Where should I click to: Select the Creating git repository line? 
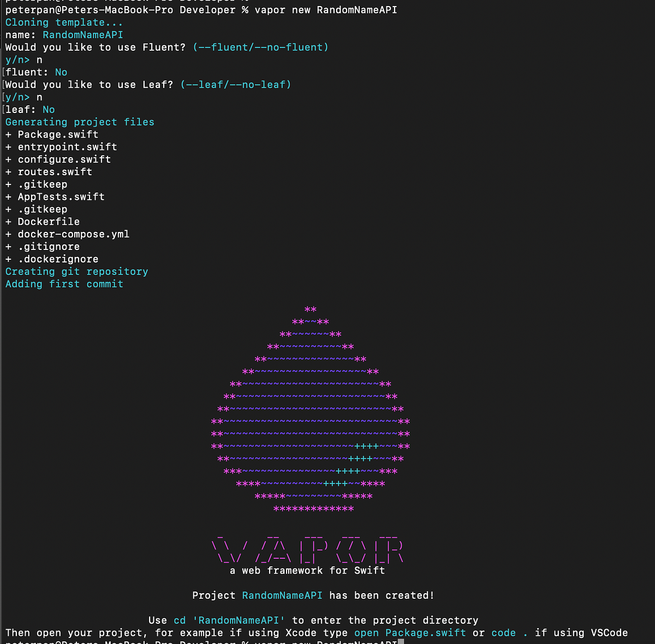click(76, 271)
